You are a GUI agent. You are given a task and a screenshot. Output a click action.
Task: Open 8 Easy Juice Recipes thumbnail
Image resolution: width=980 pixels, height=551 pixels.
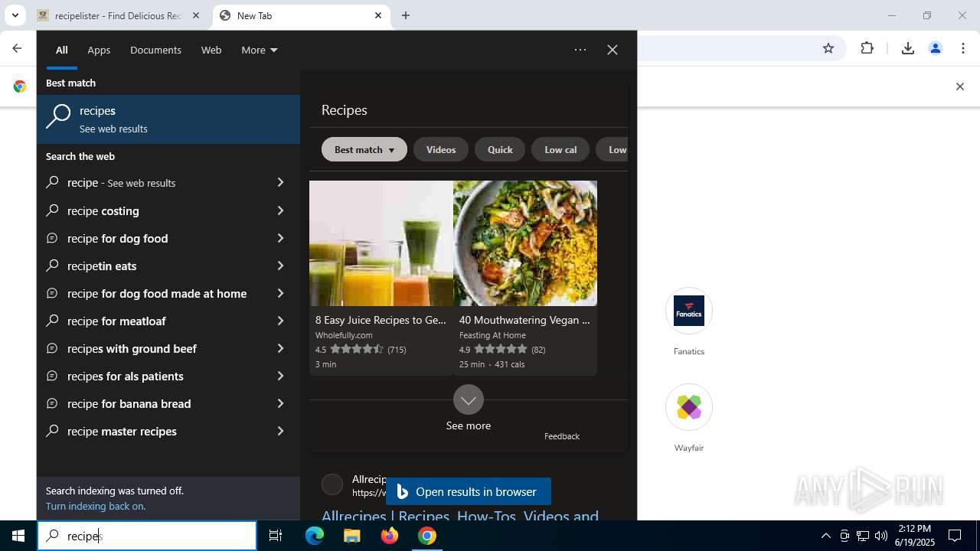coord(381,243)
